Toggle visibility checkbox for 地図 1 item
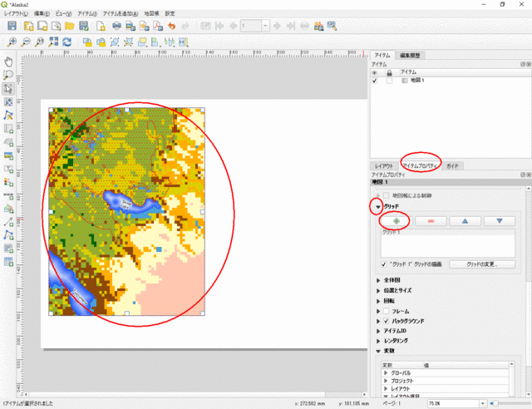Viewport: 532px width, 409px height. 375,81
